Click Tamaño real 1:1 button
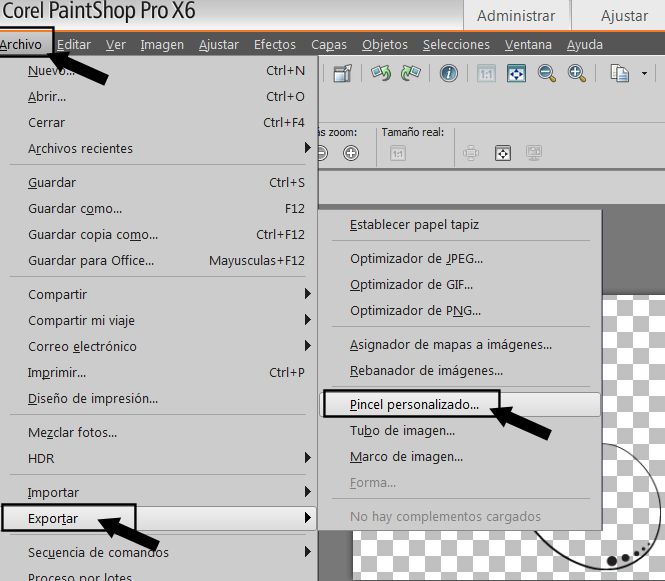 pos(397,153)
